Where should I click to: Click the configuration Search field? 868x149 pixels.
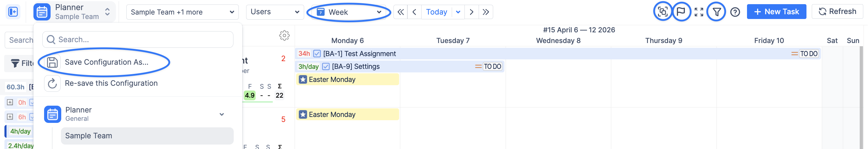[x=138, y=39]
